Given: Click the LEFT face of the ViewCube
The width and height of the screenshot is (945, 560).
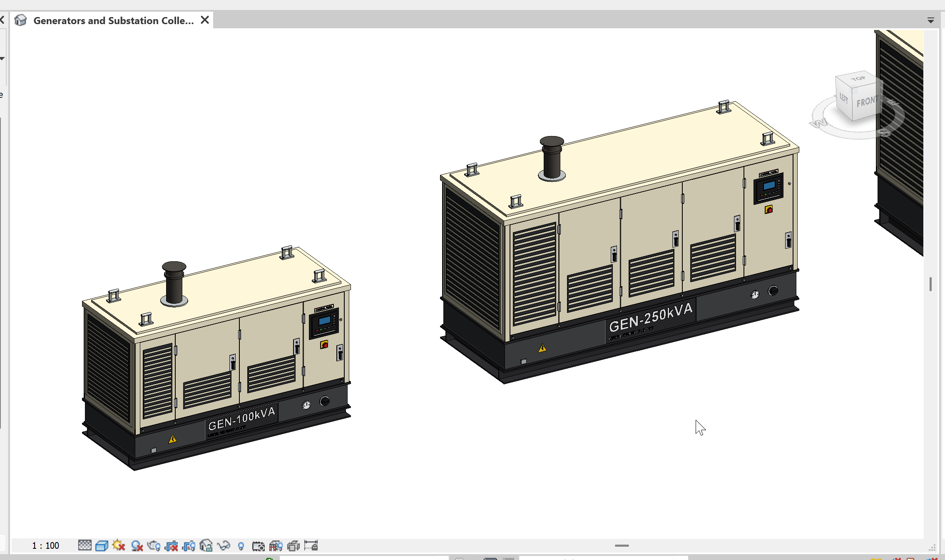Looking at the screenshot, I should tap(844, 98).
